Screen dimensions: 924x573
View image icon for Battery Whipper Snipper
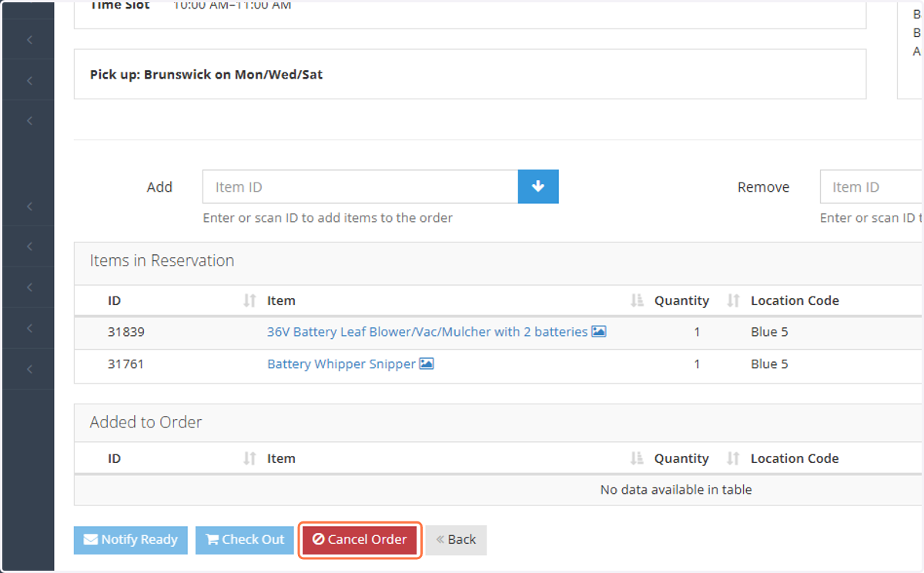point(427,364)
